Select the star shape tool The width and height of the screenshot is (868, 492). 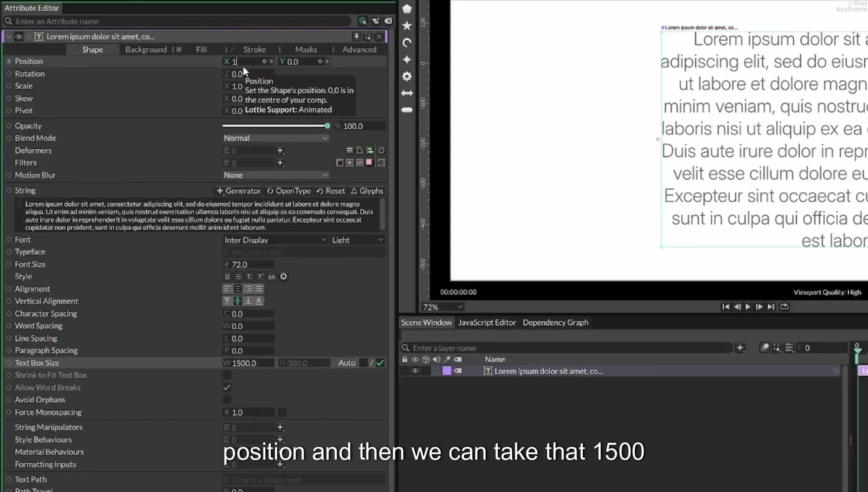407,26
